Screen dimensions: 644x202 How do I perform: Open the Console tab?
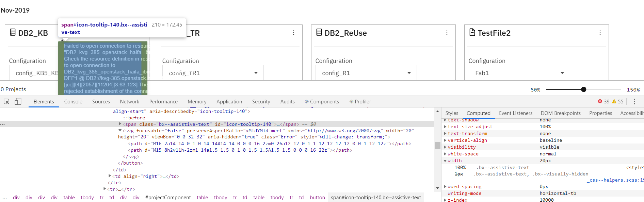[73, 101]
